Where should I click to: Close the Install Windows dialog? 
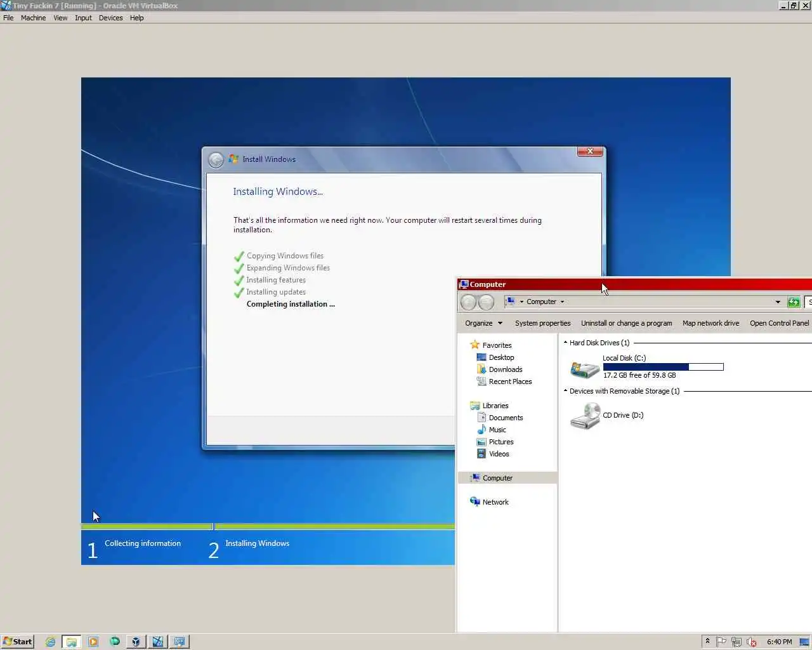coord(590,151)
